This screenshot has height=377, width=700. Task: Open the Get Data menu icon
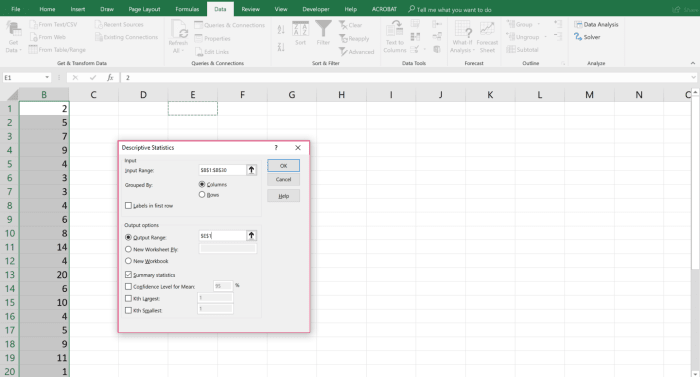[x=13, y=29]
